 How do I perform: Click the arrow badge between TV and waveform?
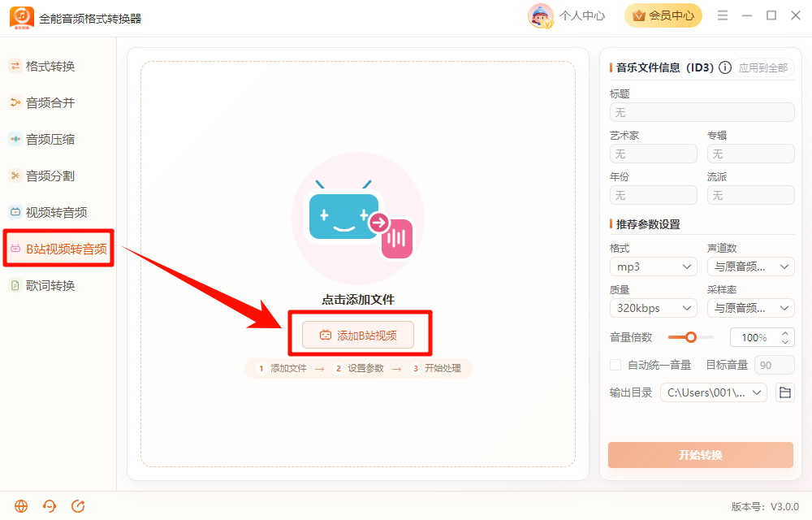378,223
